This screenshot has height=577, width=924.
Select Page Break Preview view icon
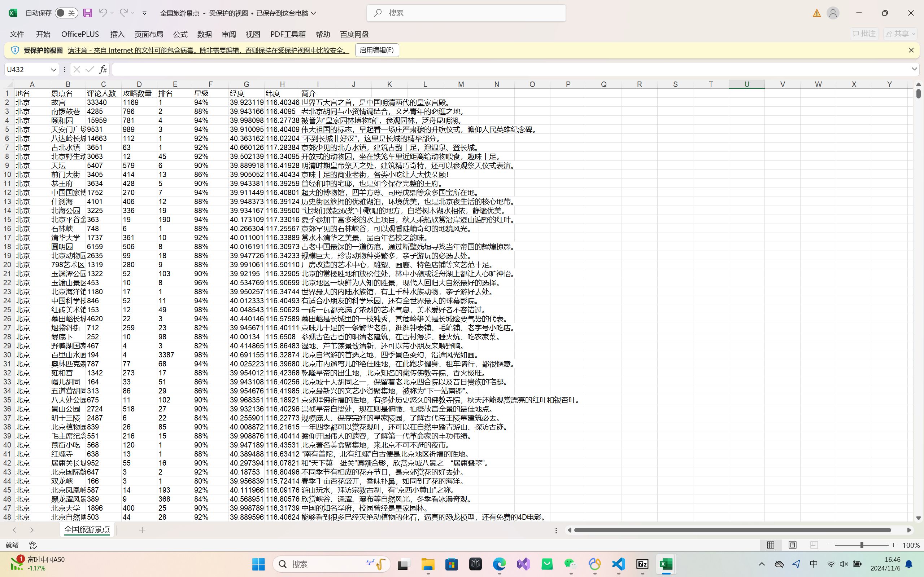coord(814,545)
